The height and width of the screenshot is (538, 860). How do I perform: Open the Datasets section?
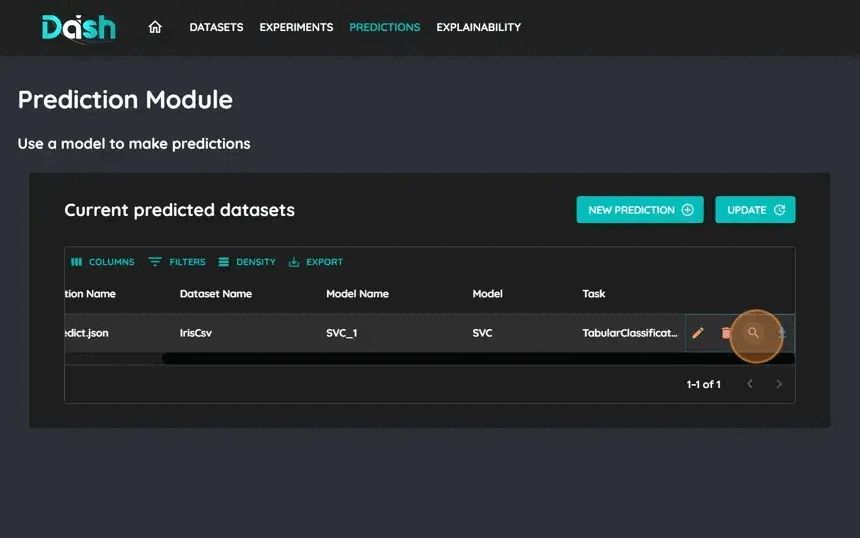[216, 27]
